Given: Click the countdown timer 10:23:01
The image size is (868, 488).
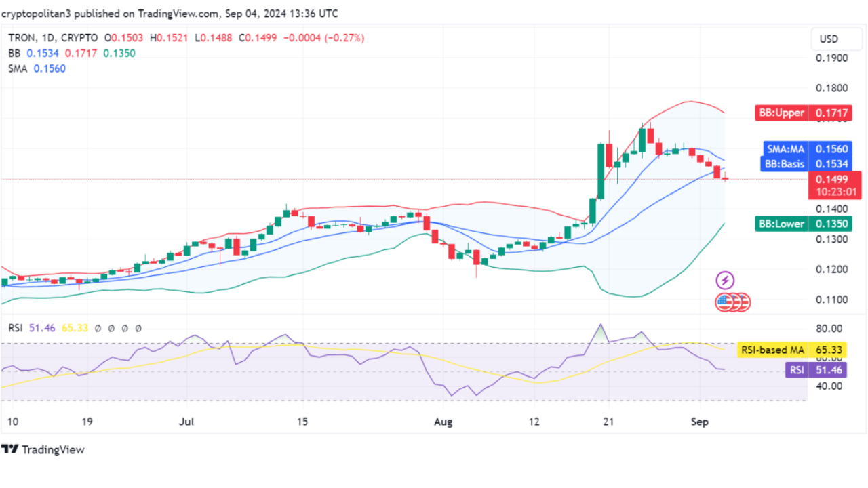Looking at the screenshot, I should coord(835,192).
